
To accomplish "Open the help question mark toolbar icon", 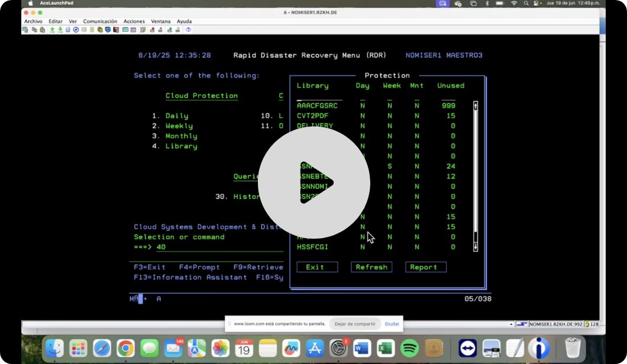I will coord(188,30).
